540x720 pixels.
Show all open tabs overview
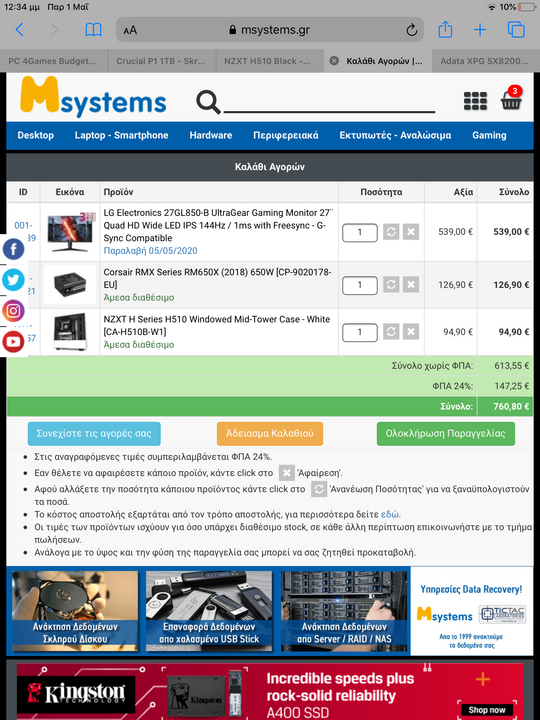516,30
